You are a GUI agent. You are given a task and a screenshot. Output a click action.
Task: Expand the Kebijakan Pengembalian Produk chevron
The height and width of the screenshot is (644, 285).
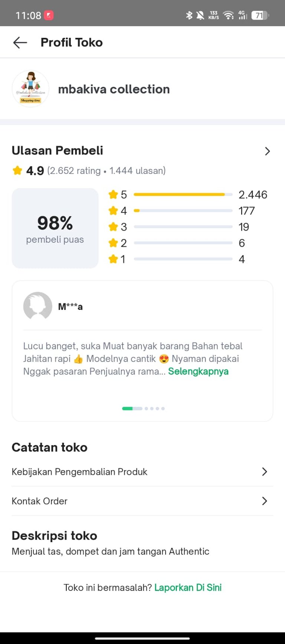pos(265,472)
